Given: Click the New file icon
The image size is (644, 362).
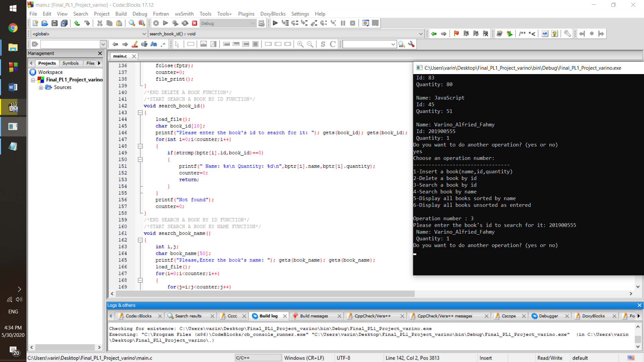Looking at the screenshot, I should 35,23.
